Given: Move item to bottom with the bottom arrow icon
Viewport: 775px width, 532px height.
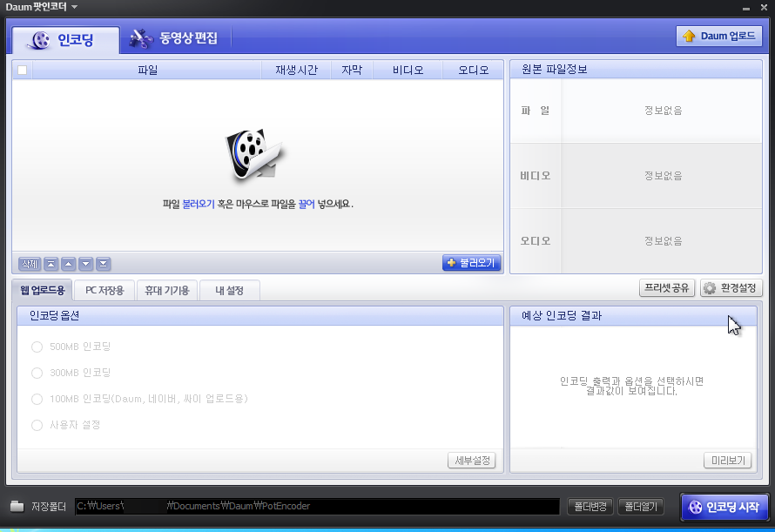Looking at the screenshot, I should [x=104, y=264].
